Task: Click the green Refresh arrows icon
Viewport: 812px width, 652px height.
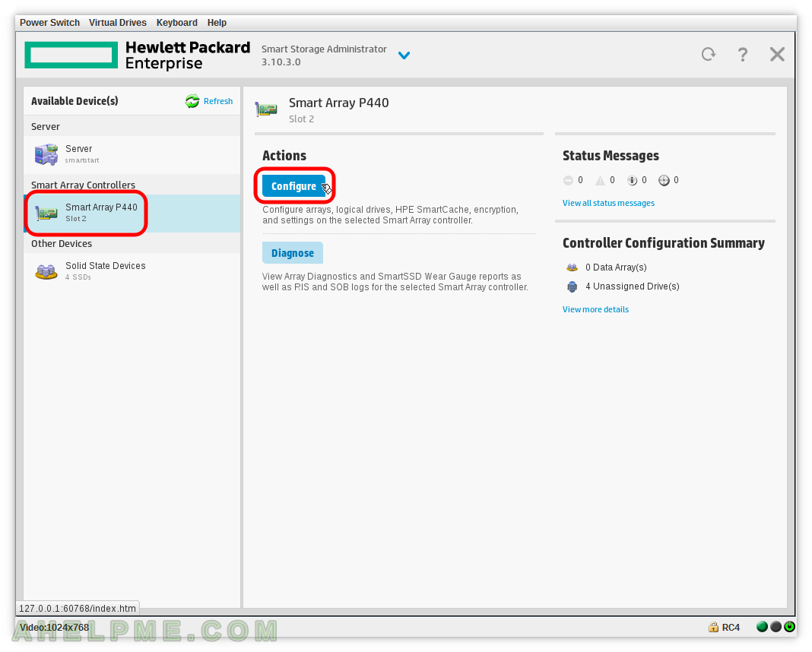Action: [x=192, y=101]
